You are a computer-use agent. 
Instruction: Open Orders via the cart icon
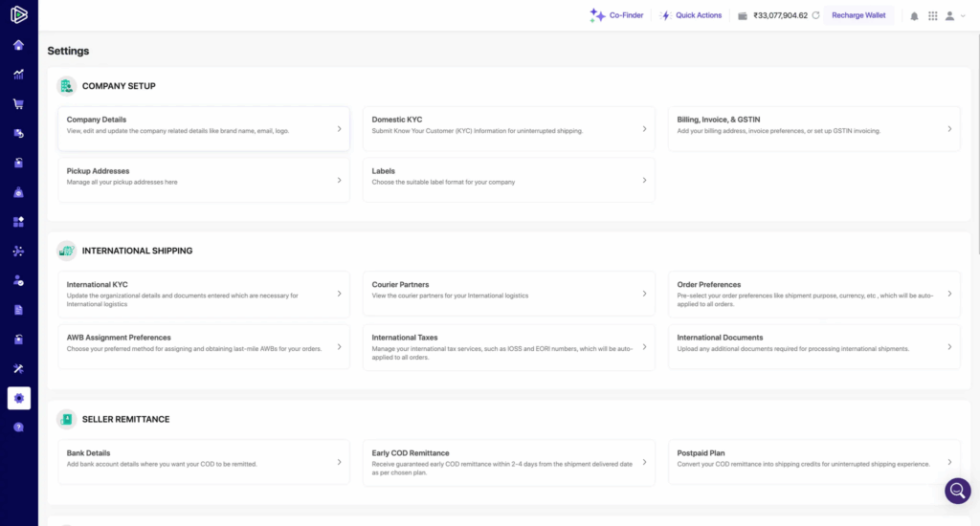click(18, 104)
